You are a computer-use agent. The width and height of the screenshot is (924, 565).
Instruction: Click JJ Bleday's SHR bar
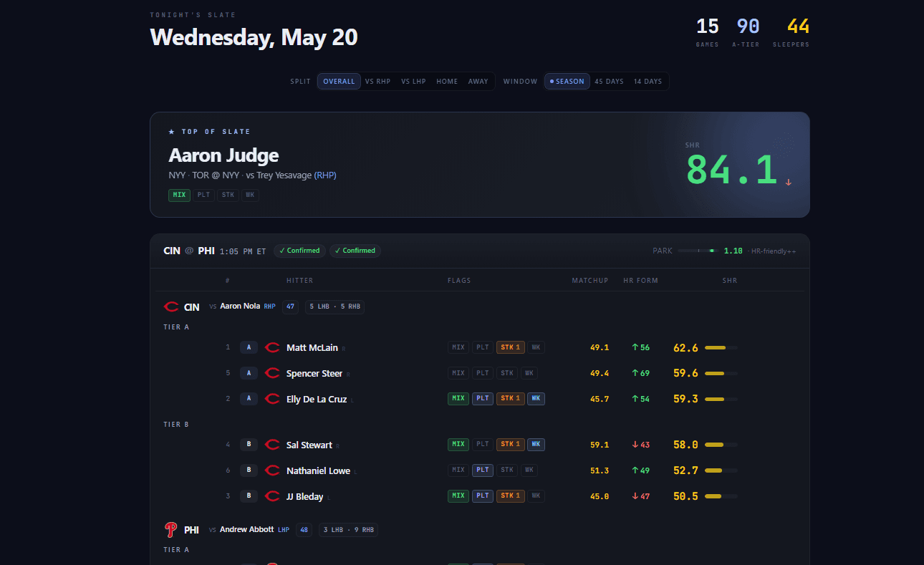click(x=721, y=497)
